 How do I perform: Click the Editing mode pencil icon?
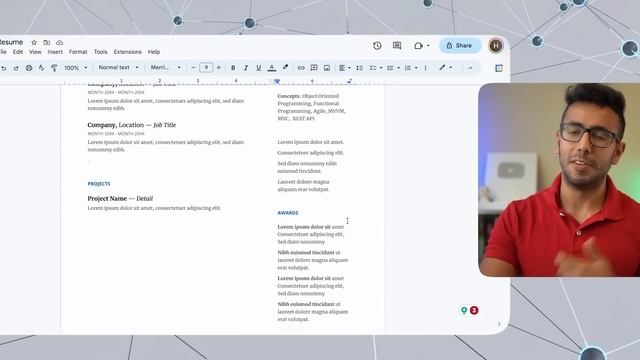coord(442,67)
